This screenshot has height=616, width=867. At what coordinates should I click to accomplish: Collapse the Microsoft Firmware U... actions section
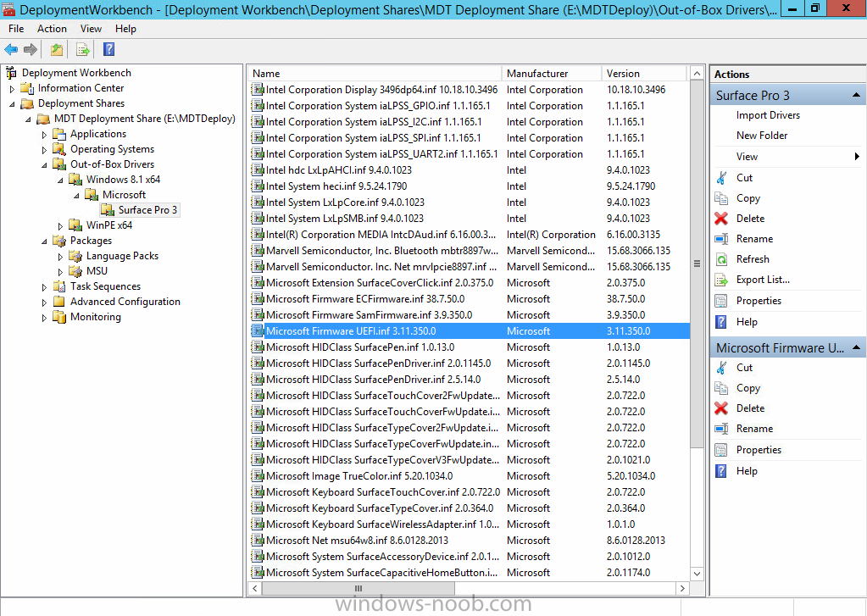[x=856, y=347]
